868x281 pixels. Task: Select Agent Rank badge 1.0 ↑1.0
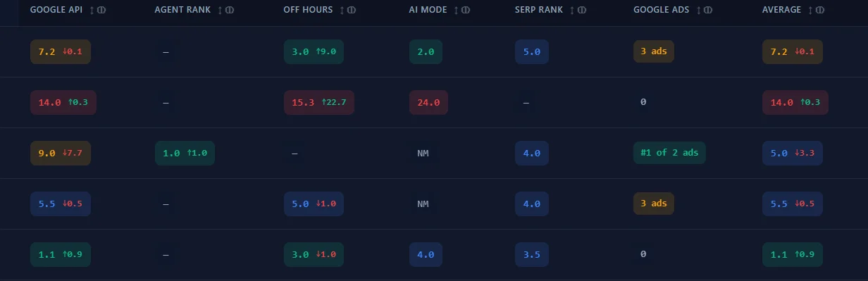pos(185,153)
